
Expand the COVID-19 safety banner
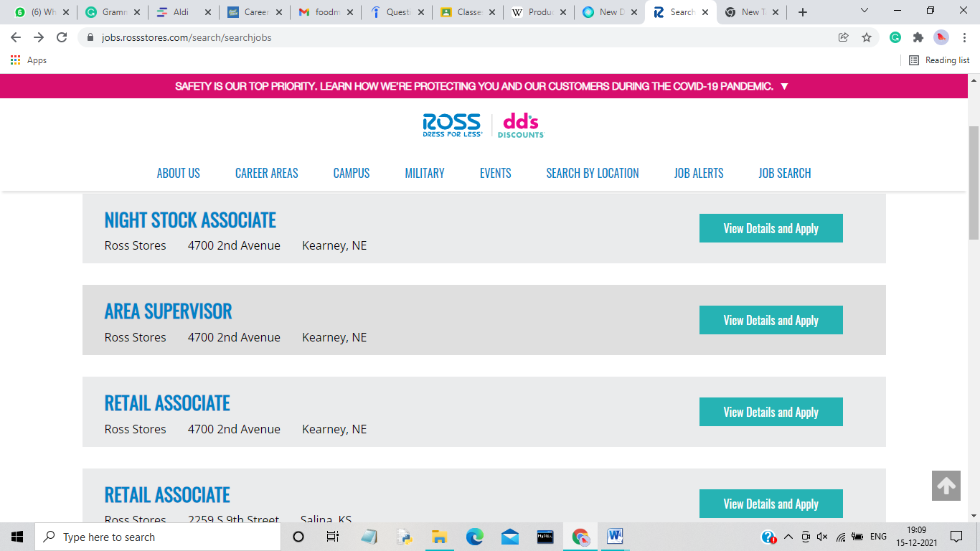point(784,86)
